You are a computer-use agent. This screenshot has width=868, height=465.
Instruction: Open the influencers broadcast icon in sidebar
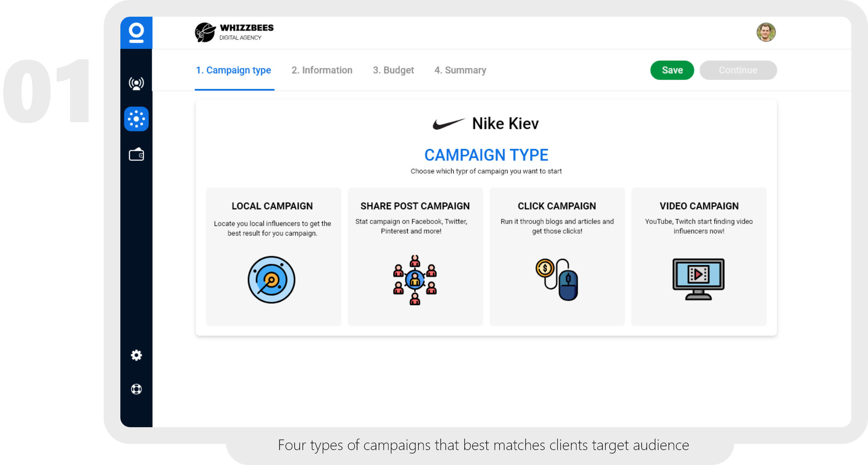136,83
